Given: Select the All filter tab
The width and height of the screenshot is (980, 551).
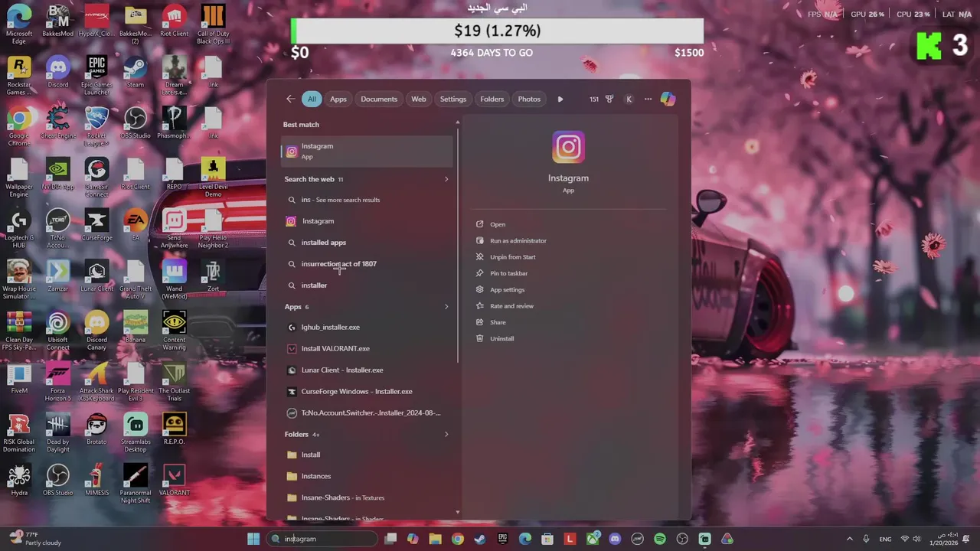Looking at the screenshot, I should tap(312, 99).
